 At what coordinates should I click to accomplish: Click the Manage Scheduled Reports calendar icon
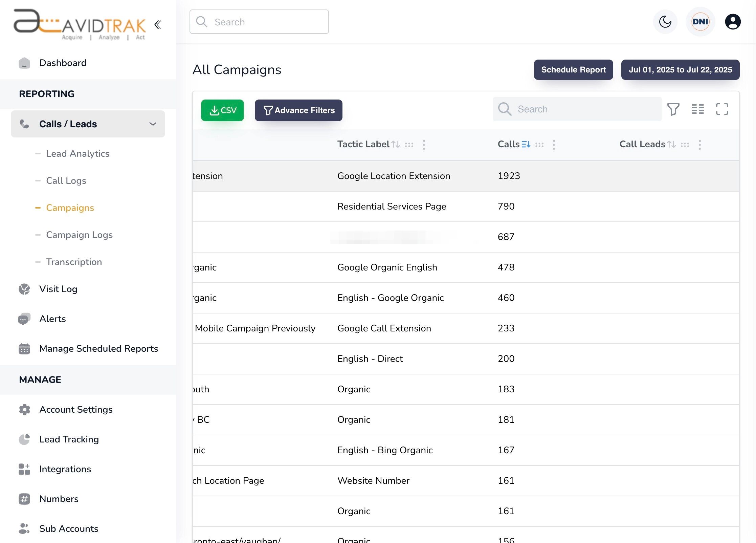(x=24, y=348)
